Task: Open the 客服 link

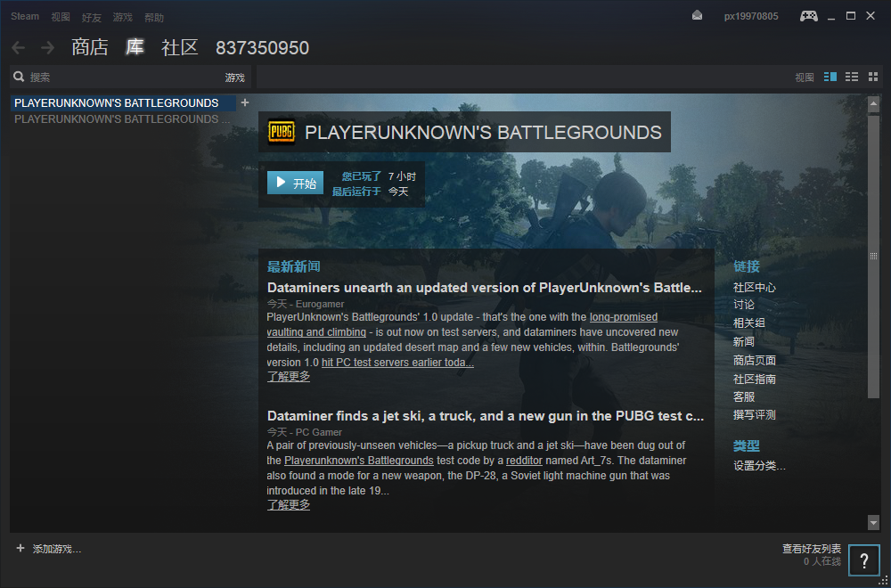Action: coord(744,396)
